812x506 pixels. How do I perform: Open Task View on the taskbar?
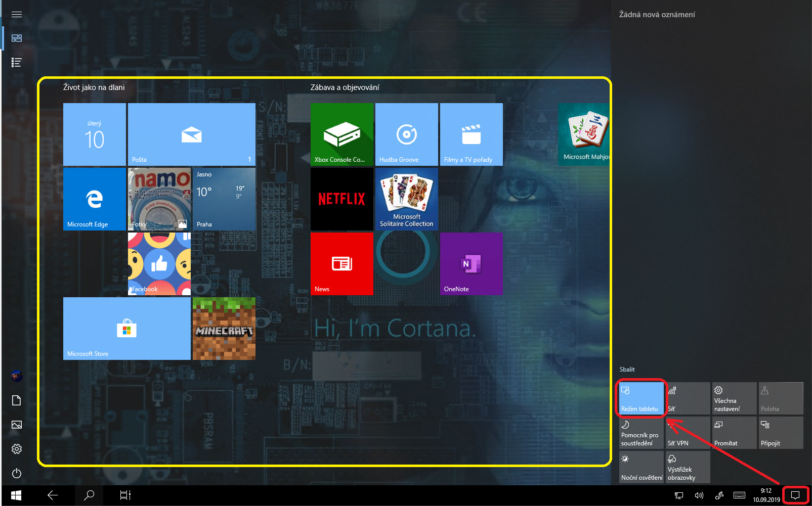(125, 495)
